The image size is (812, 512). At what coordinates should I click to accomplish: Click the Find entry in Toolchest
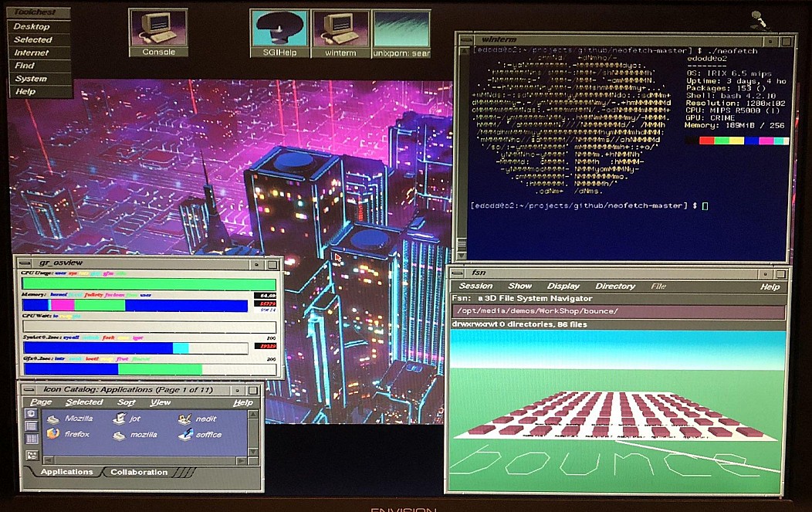click(25, 66)
